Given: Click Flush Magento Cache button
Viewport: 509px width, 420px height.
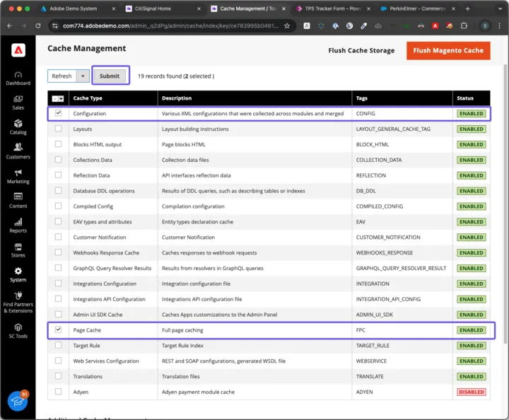Looking at the screenshot, I should [448, 51].
